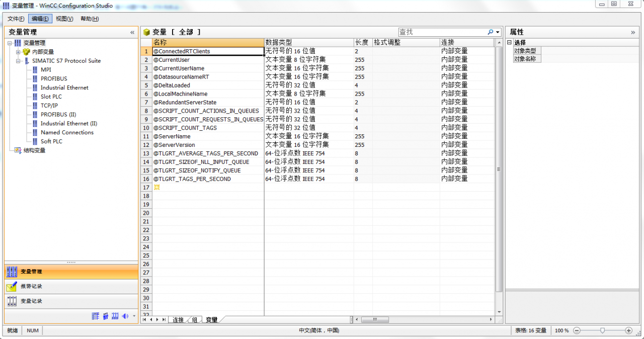Image resolution: width=644 pixels, height=339 pixels.
Task: Select the Industrial Ethernet (II) tree item
Action: click(x=69, y=124)
